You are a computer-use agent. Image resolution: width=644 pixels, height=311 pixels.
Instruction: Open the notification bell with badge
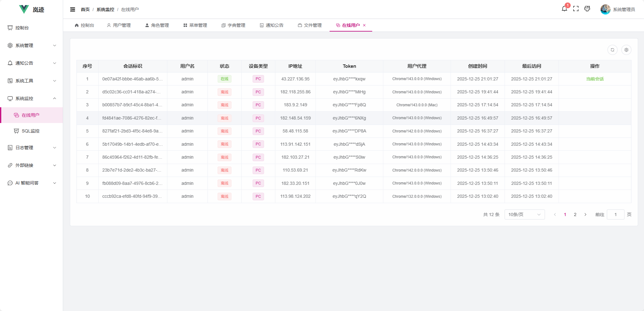tap(564, 9)
